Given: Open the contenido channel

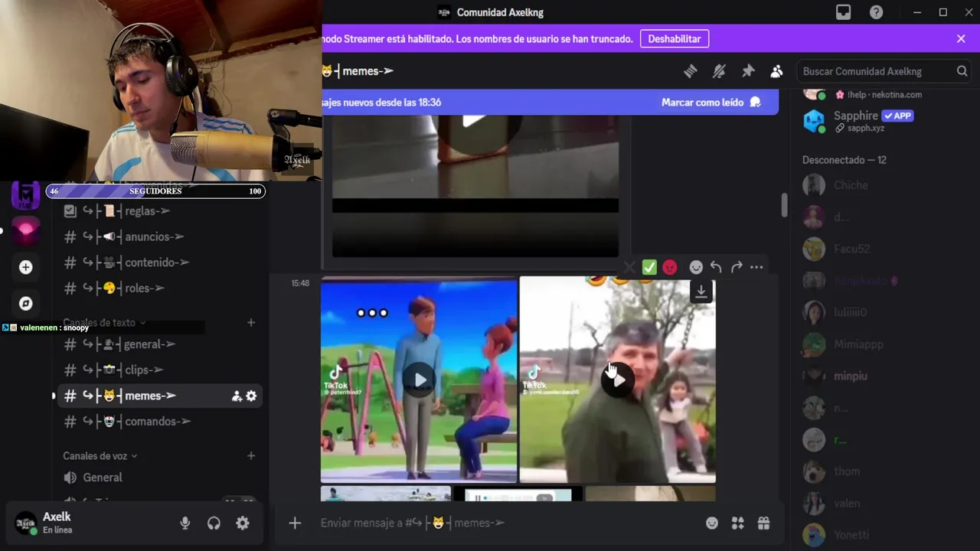Looking at the screenshot, I should 161,262.
